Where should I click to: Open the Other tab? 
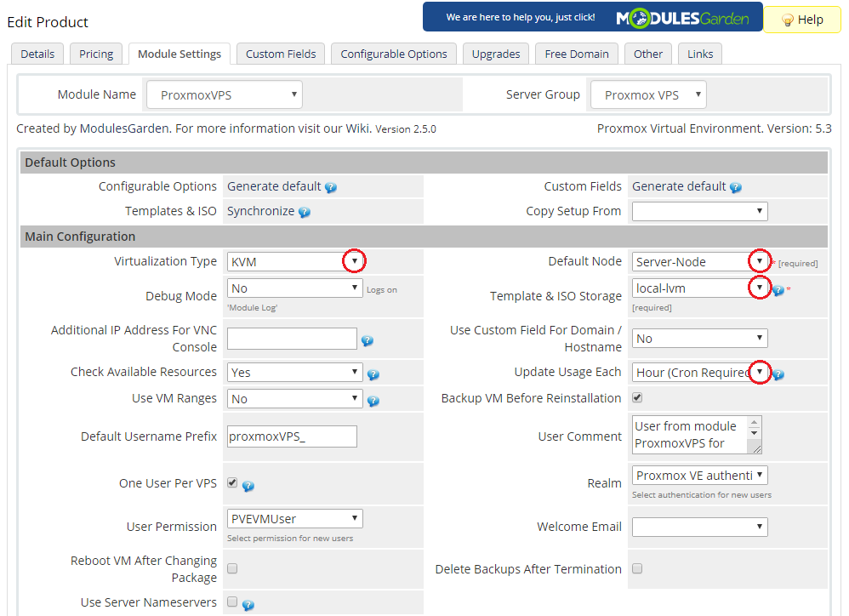click(x=647, y=54)
